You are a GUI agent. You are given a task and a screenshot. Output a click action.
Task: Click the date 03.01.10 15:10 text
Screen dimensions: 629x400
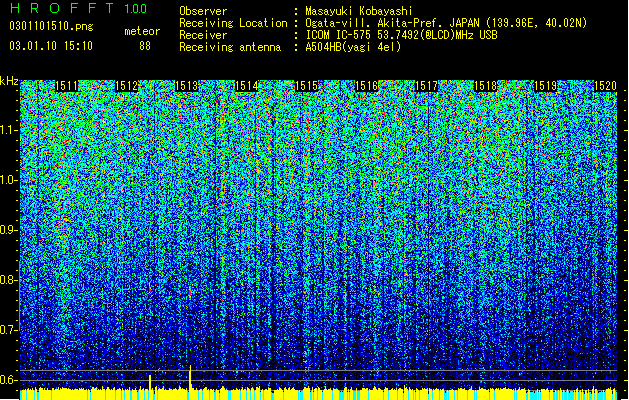pos(51,46)
